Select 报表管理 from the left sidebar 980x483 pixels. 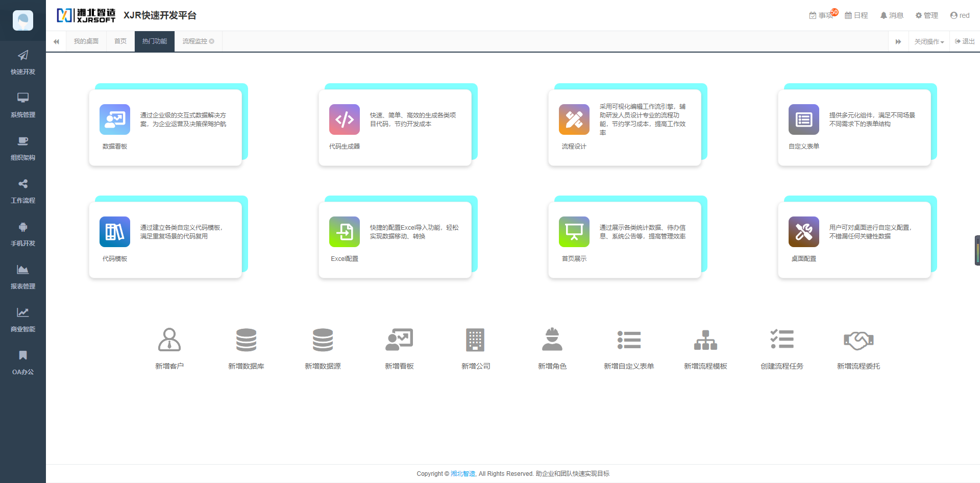click(x=22, y=277)
